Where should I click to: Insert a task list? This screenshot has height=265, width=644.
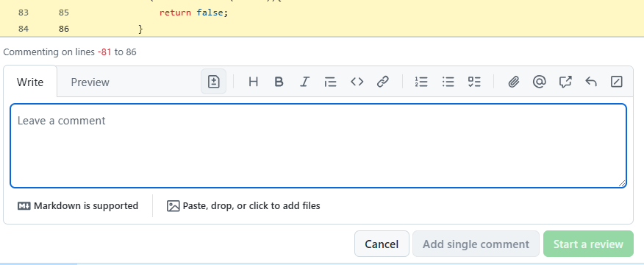(474, 82)
